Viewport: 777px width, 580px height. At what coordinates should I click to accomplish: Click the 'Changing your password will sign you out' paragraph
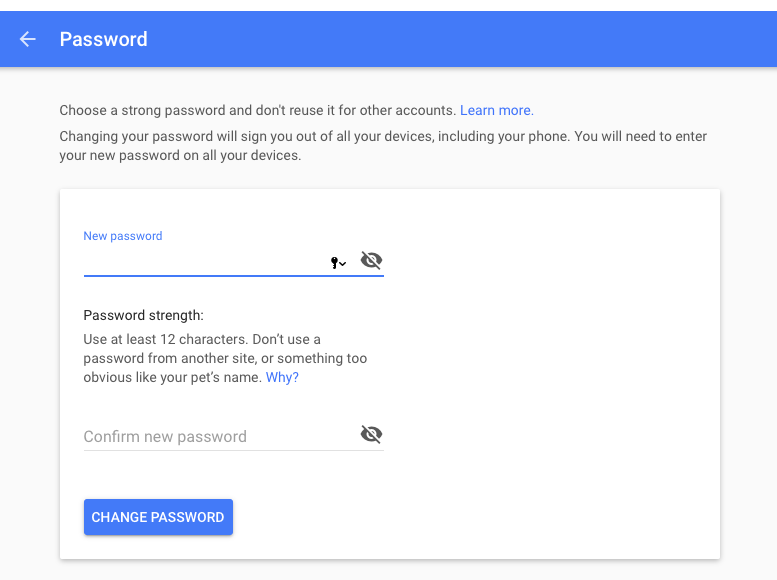(x=383, y=146)
